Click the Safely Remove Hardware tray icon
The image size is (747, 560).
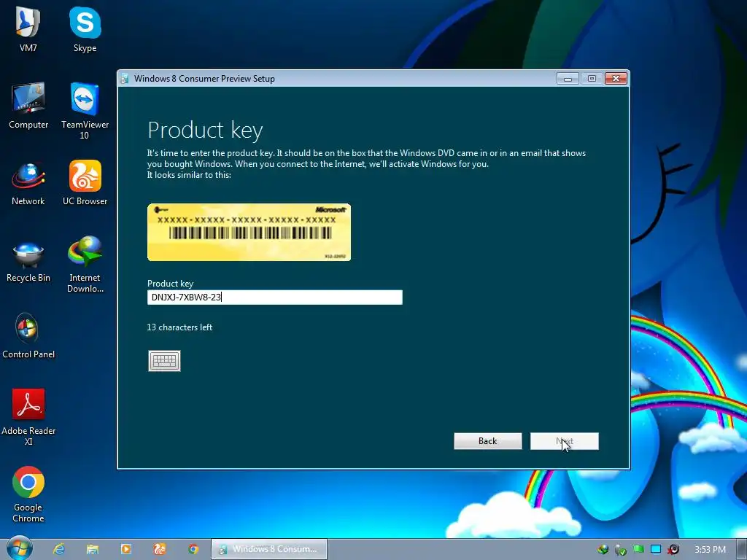tap(620, 550)
